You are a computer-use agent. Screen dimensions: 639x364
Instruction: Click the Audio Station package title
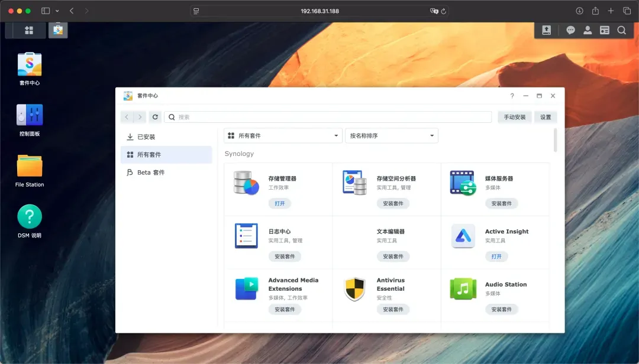tap(506, 284)
